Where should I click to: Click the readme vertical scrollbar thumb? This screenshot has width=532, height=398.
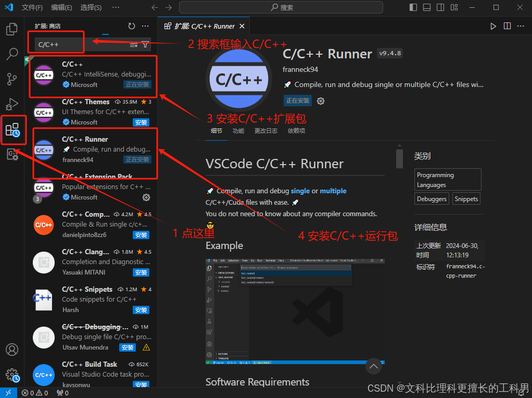(x=399, y=158)
